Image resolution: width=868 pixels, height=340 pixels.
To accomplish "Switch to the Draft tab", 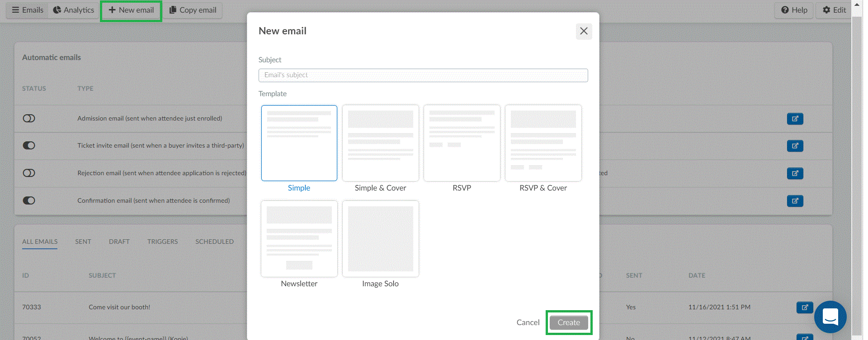I will pos(119,242).
